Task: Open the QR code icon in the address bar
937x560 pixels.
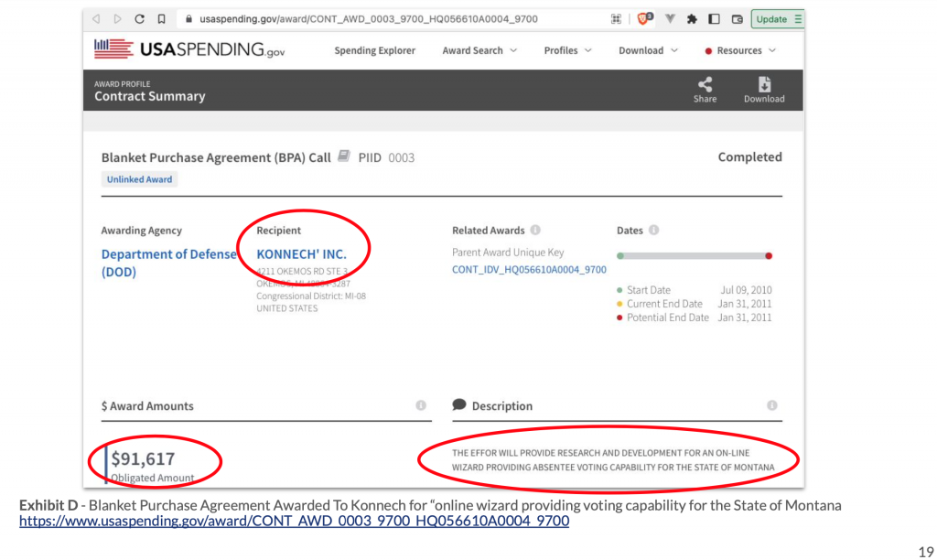Action: tap(616, 19)
